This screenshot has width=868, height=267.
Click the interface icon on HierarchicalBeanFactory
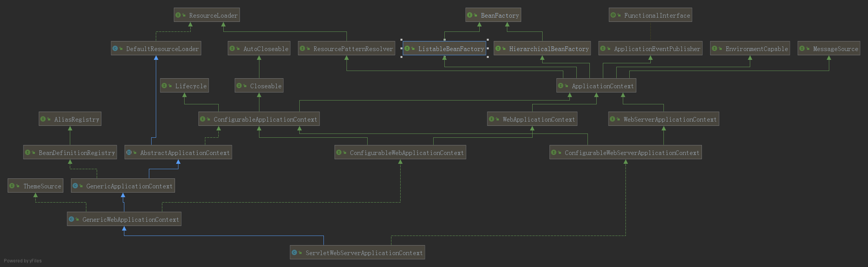498,48
